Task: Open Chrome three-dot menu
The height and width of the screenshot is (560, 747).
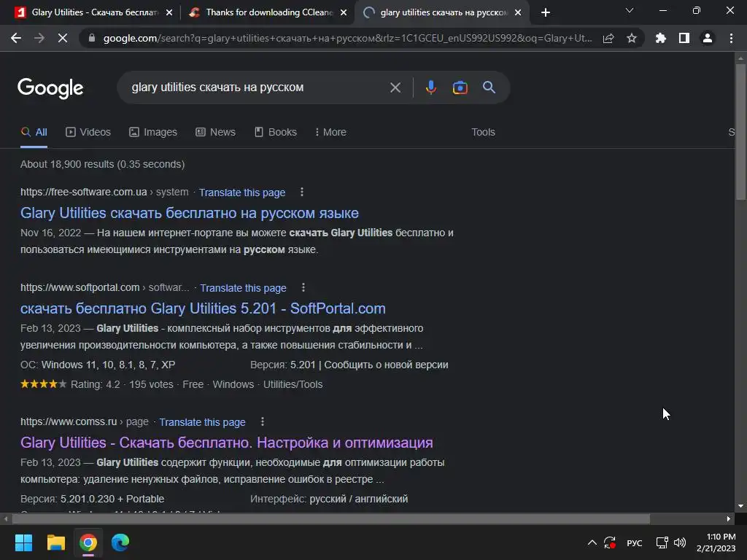Action: pyautogui.click(x=731, y=38)
